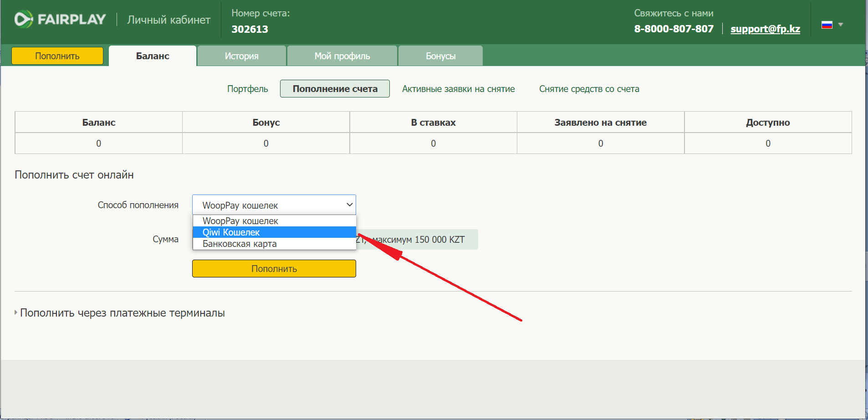
Task: Click the yellow Пополнить button in header
Action: (x=57, y=56)
